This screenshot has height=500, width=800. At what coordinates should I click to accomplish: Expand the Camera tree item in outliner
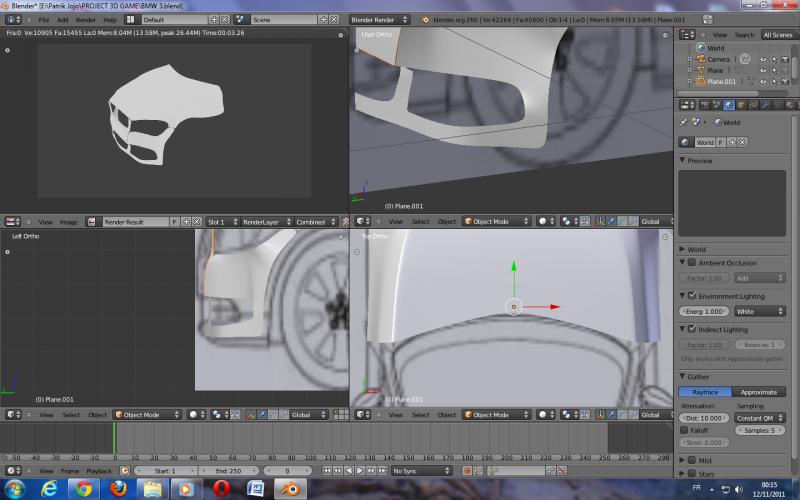(x=689, y=59)
